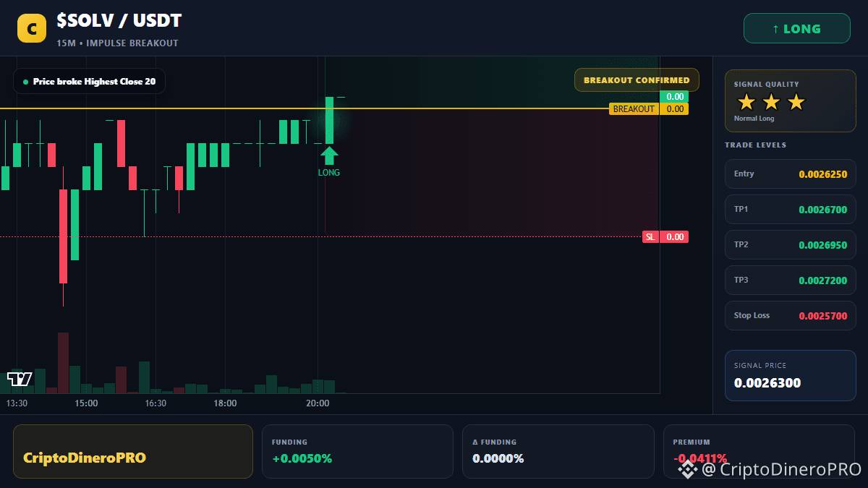The height and width of the screenshot is (488, 868).
Task: Click the SIGNAL PRICE 0.0026300 card
Action: tap(790, 376)
